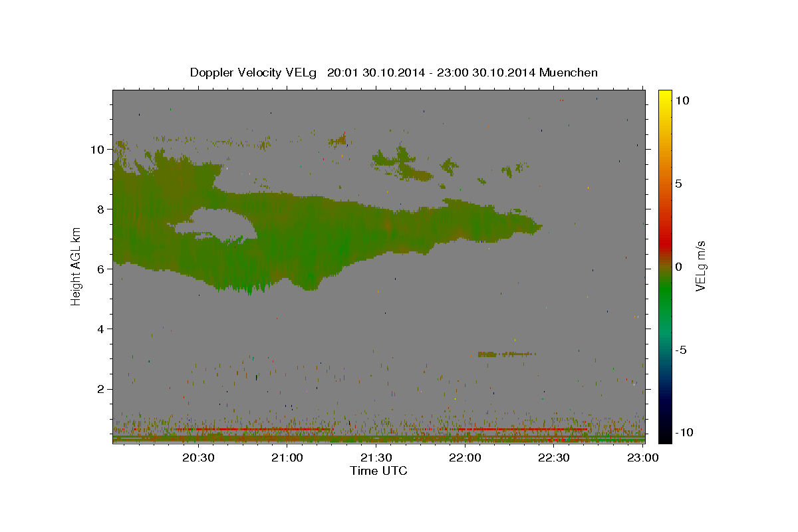798x532 pixels.
Task: Click the 'Height AGL km' axis label
Action: [x=76, y=266]
